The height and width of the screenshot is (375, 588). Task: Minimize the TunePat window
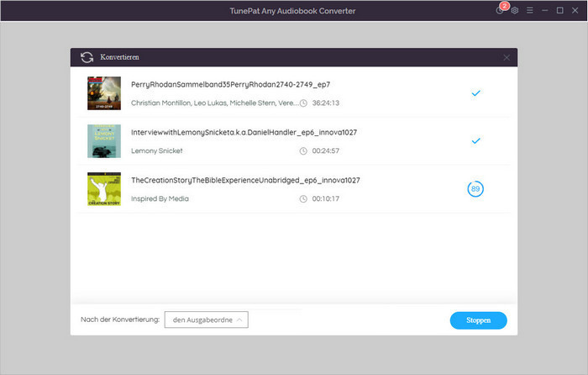[545, 11]
